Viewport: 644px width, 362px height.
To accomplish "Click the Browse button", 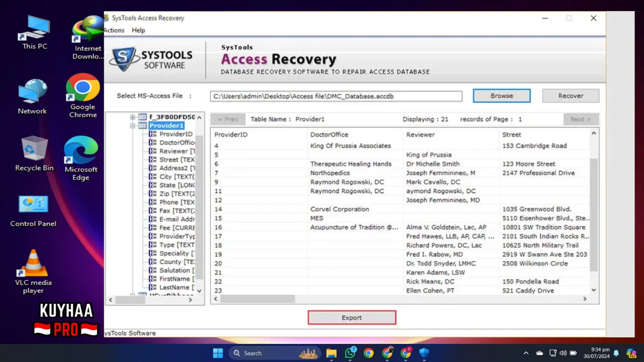I will 502,96.
